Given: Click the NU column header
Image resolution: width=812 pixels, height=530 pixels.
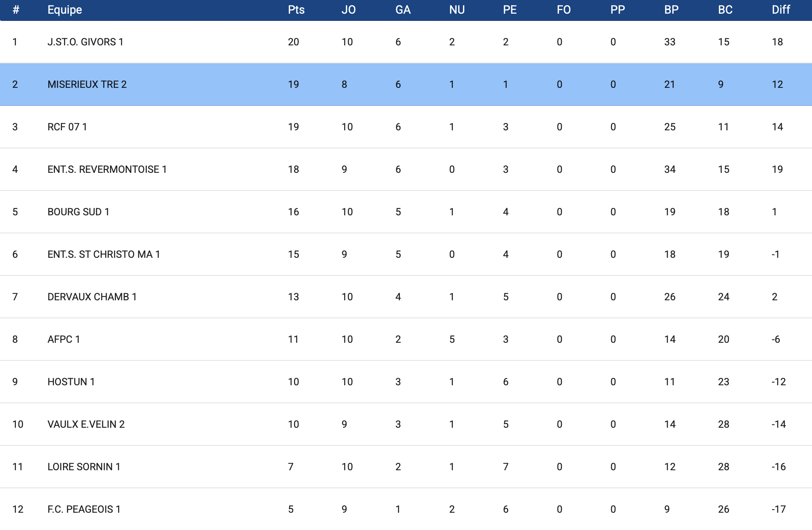Looking at the screenshot, I should [x=457, y=10].
